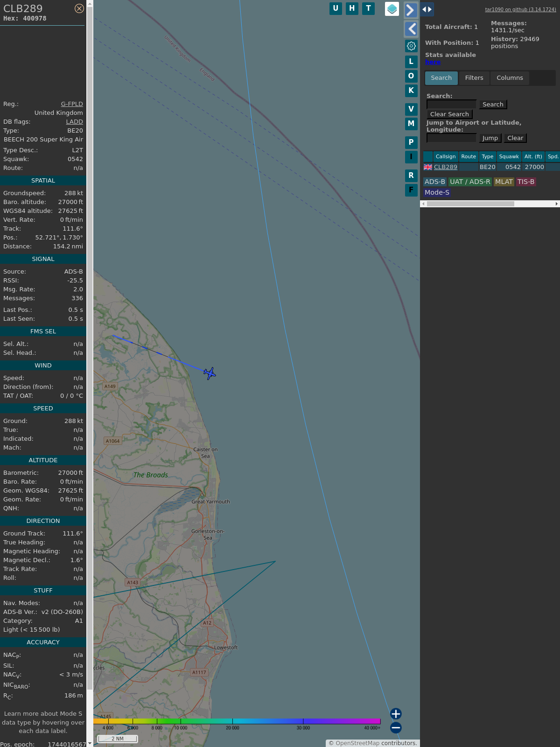Focus the Search text field
Viewport: 560px width, 747px height.
[x=452, y=105]
